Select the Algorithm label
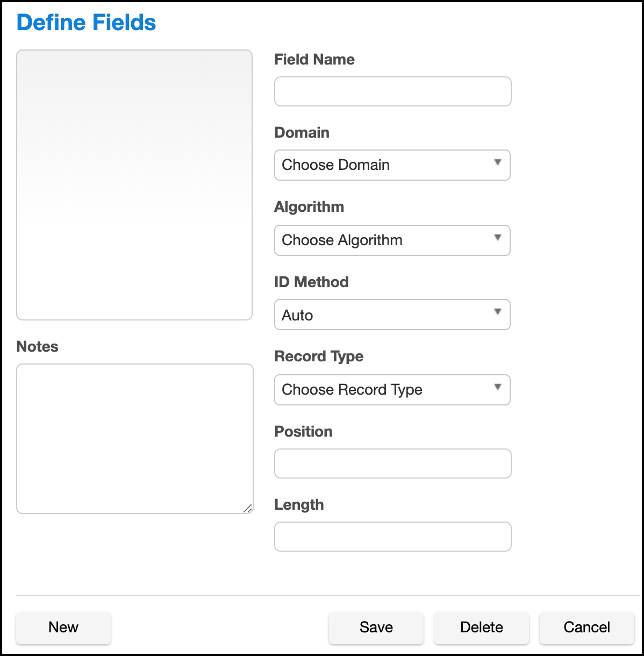This screenshot has height=656, width=644. click(309, 207)
